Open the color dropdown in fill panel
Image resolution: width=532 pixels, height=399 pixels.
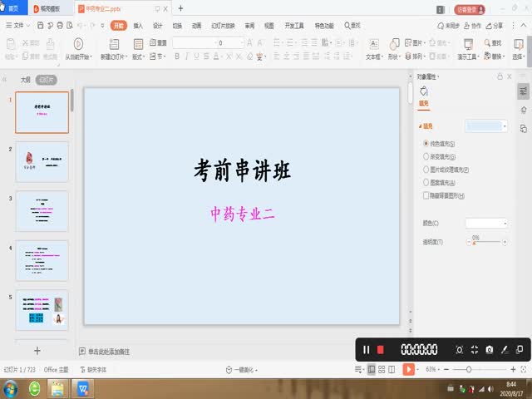coord(486,223)
